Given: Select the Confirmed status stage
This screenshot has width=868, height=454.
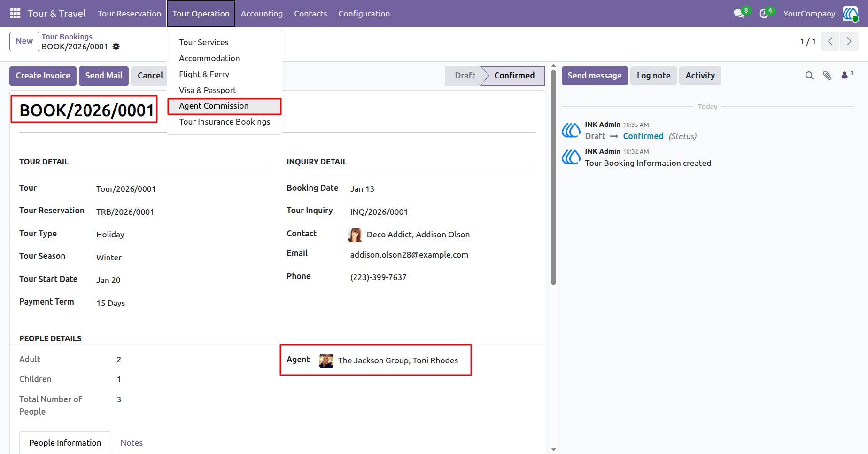Looking at the screenshot, I should pos(514,76).
